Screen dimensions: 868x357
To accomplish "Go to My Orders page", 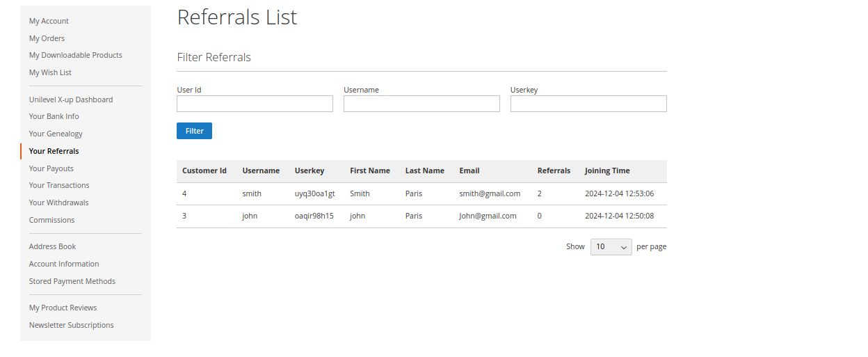I will pos(47,38).
